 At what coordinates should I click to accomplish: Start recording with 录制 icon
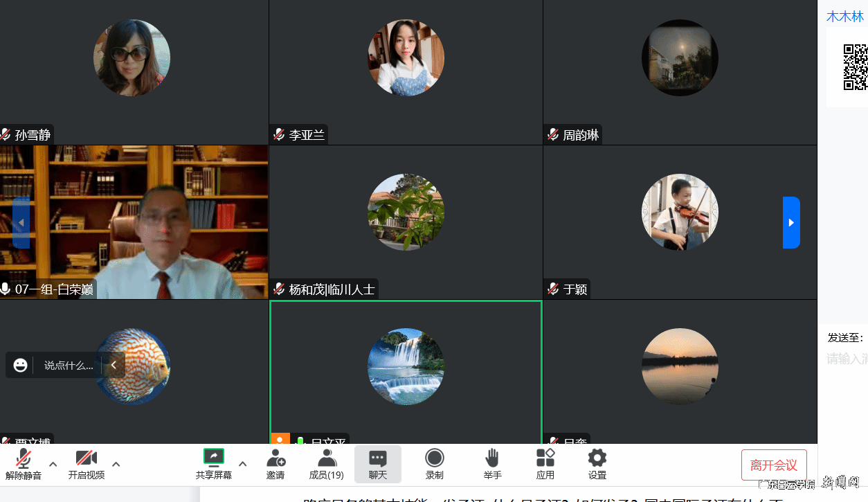pos(434,458)
